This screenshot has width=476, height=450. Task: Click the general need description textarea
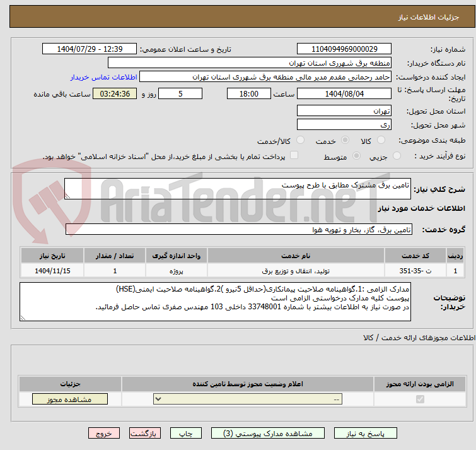click(238, 189)
